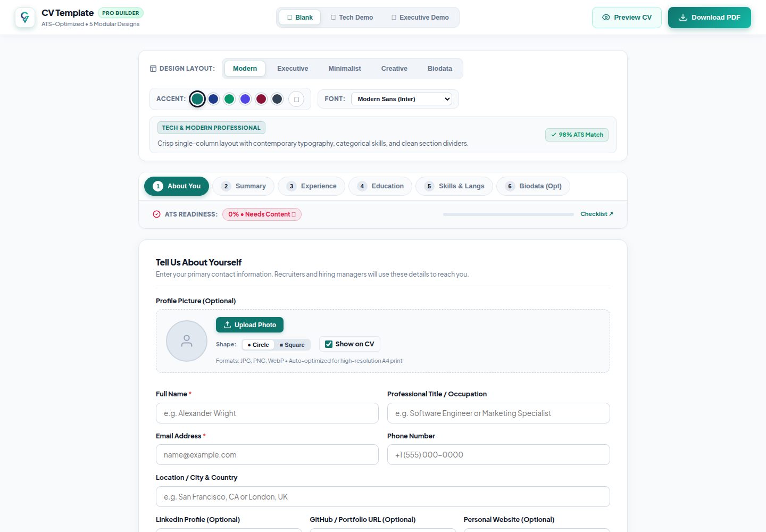Click the 98% ATS Match badge
Screen dimensions: 766x532
[x=577, y=135]
